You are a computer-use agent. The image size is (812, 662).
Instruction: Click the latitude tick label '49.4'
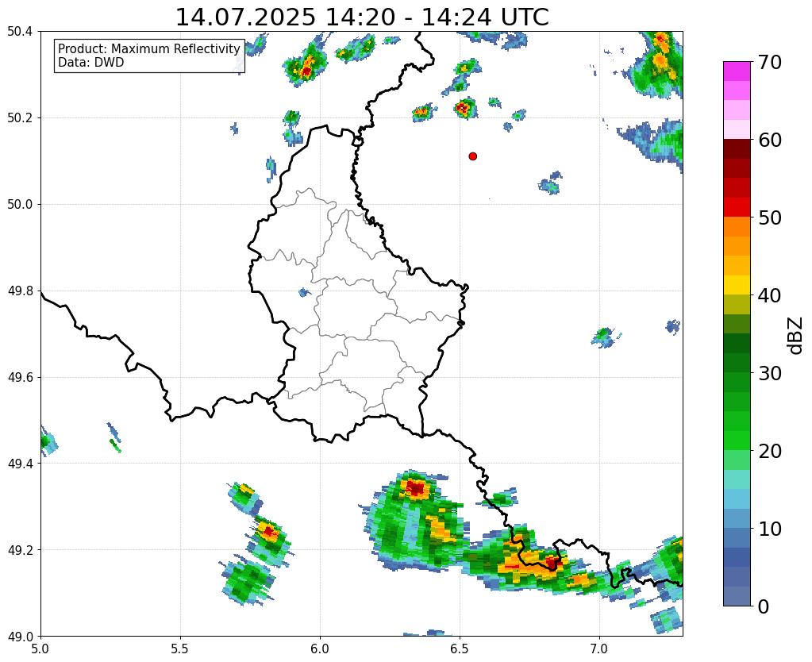tap(20, 464)
